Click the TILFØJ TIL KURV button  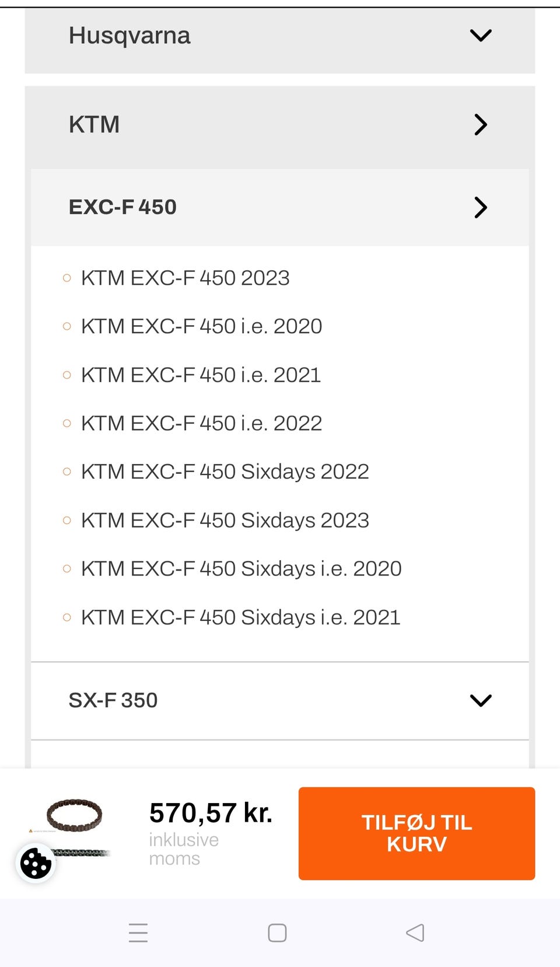416,833
